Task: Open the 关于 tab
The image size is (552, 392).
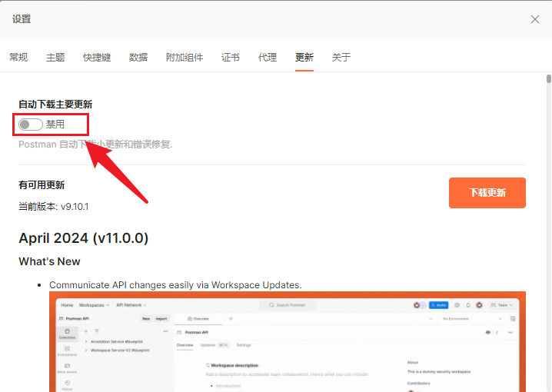Action: (x=341, y=58)
